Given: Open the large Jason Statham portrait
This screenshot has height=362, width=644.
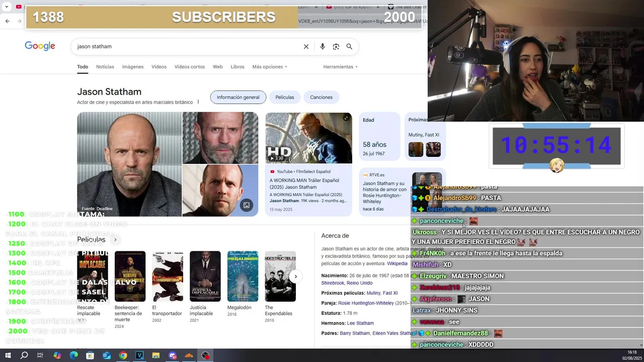Looking at the screenshot, I should (129, 164).
